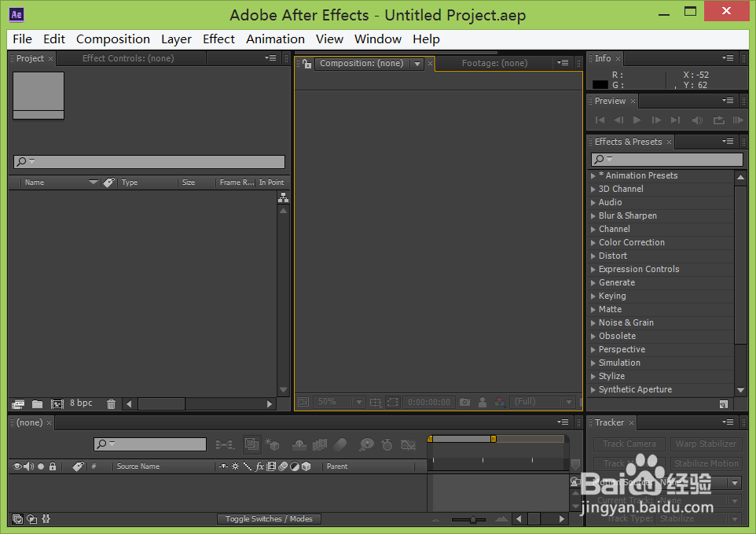Image resolution: width=756 pixels, height=534 pixels.
Task: Toggle Live Update button in timeline
Action: point(251,444)
